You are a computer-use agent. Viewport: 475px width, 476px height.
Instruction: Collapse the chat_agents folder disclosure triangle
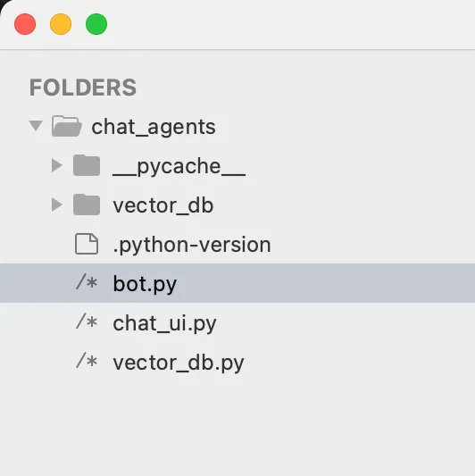[x=36, y=126]
